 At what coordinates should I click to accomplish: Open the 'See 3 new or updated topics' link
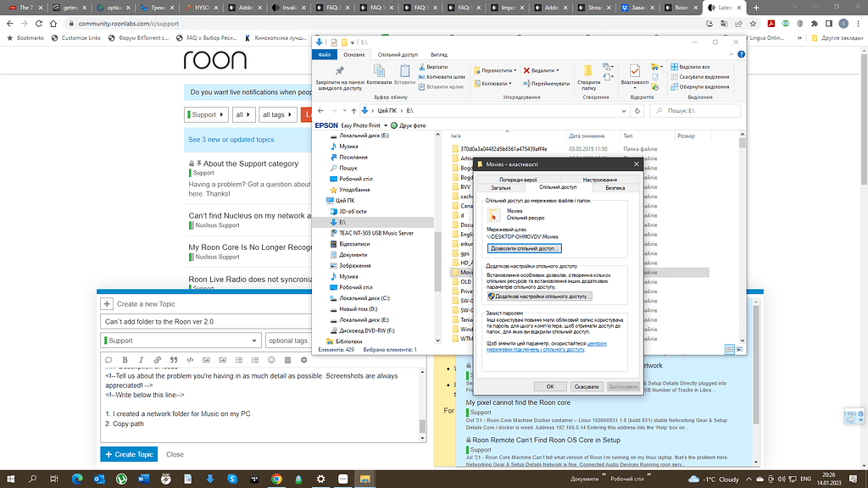click(231, 140)
